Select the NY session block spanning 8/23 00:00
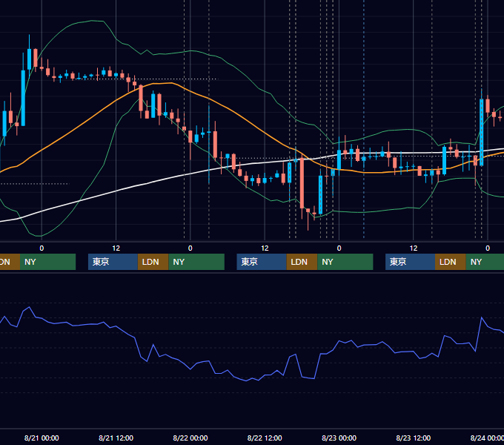Screen dimensions: 504x445 (345, 262)
